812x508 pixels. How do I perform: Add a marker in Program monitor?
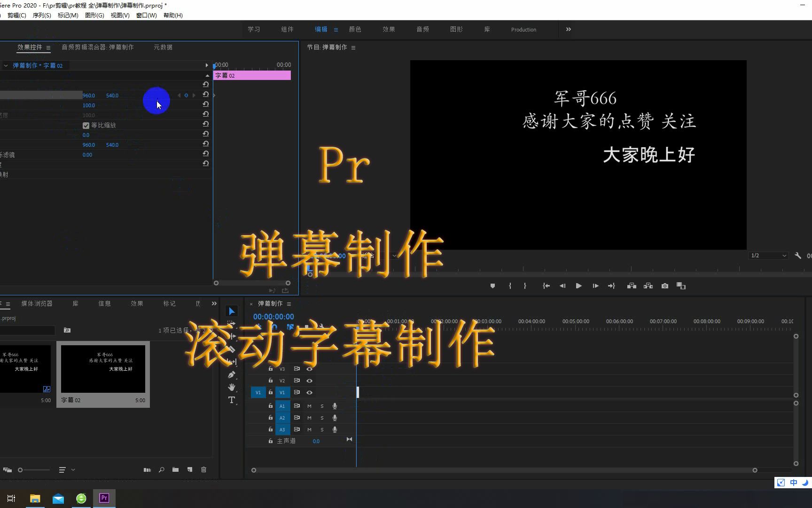point(492,286)
